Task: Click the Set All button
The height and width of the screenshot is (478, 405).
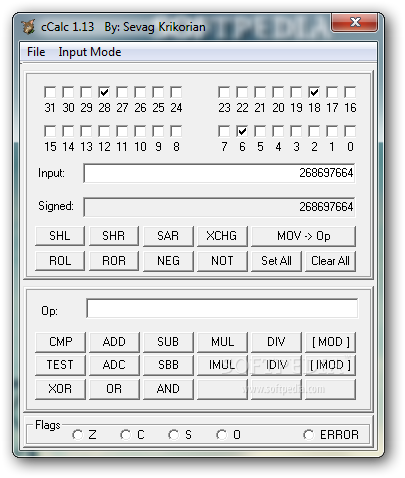Action: point(276,261)
